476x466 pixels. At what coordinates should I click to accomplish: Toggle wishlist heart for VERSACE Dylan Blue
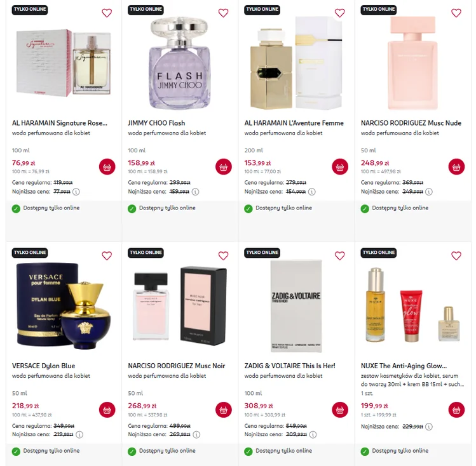[x=107, y=256]
